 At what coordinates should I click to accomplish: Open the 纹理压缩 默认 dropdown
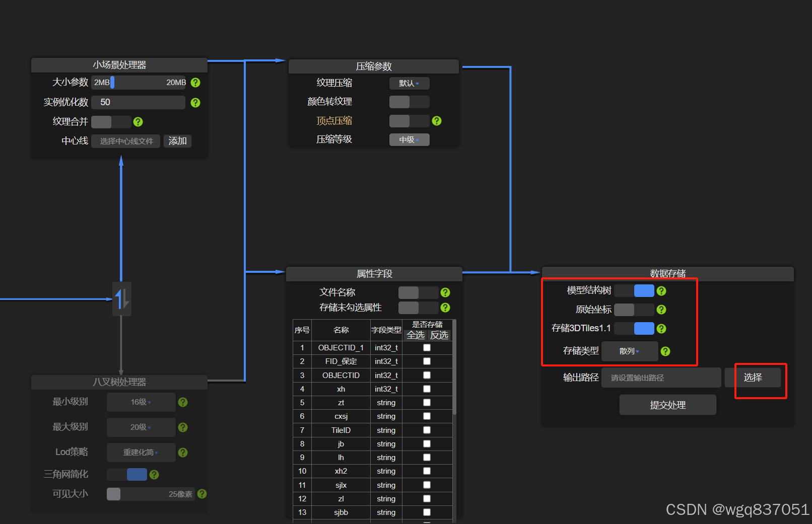click(x=409, y=83)
